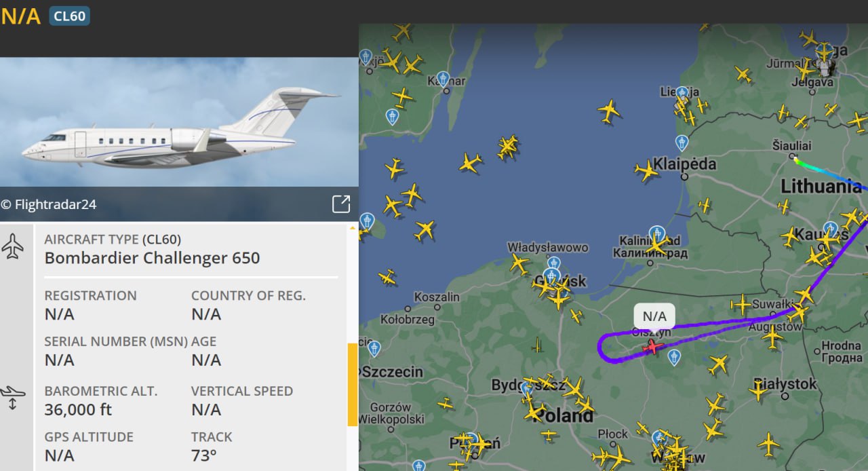Click the N/A callout label above the aircraft
The image size is (868, 471).
[654, 316]
